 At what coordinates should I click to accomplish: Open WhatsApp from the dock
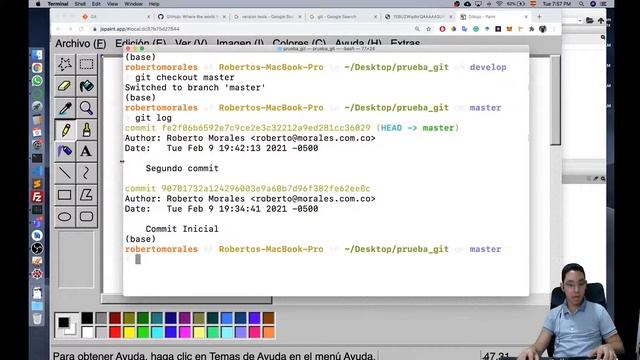[x=37, y=80]
